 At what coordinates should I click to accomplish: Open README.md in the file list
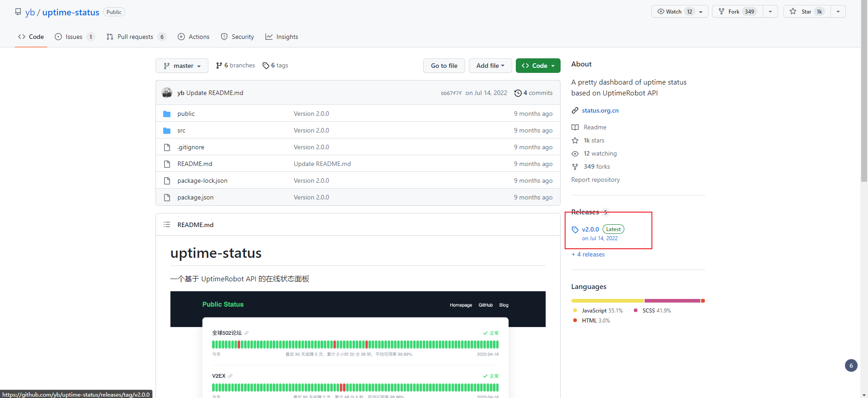point(195,164)
